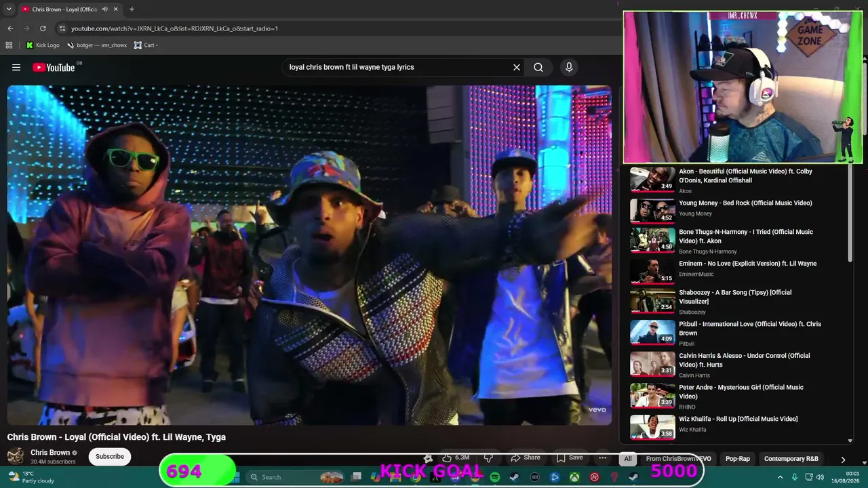Click the EminemMusic channel name

tap(696, 274)
